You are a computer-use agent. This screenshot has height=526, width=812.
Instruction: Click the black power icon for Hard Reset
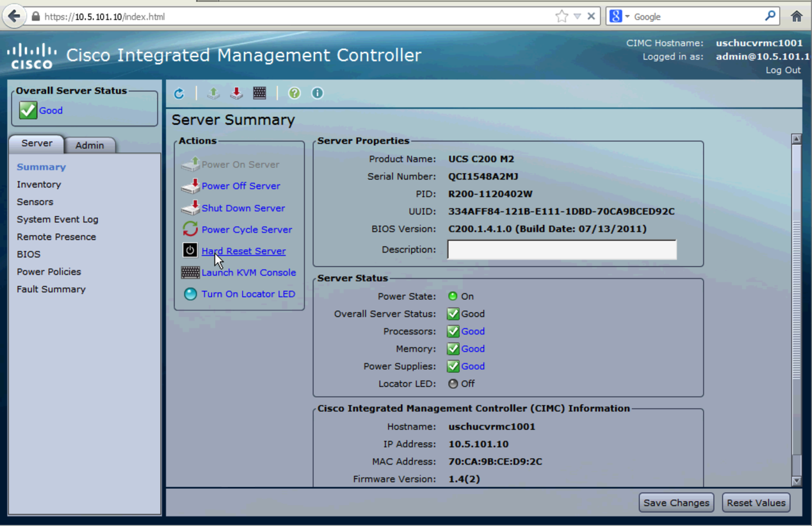(190, 251)
